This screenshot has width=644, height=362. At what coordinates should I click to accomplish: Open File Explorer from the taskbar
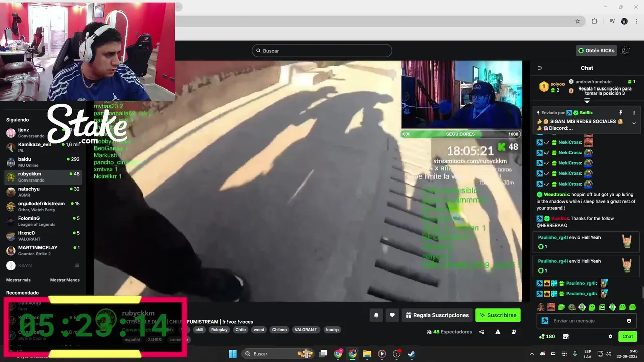coord(367,354)
